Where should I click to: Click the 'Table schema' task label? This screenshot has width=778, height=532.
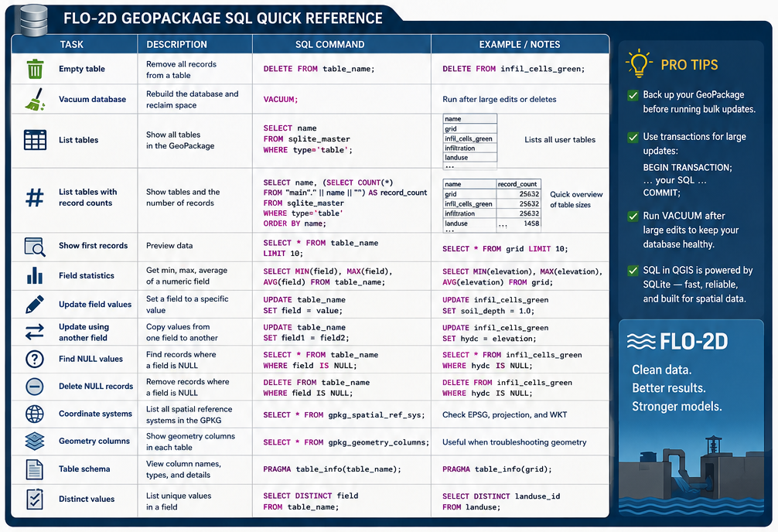coord(84,469)
